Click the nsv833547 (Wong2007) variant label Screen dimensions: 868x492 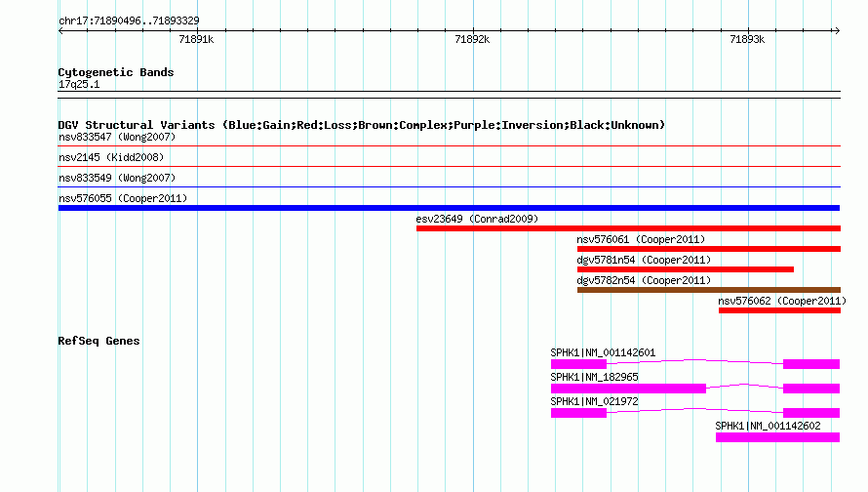click(117, 137)
